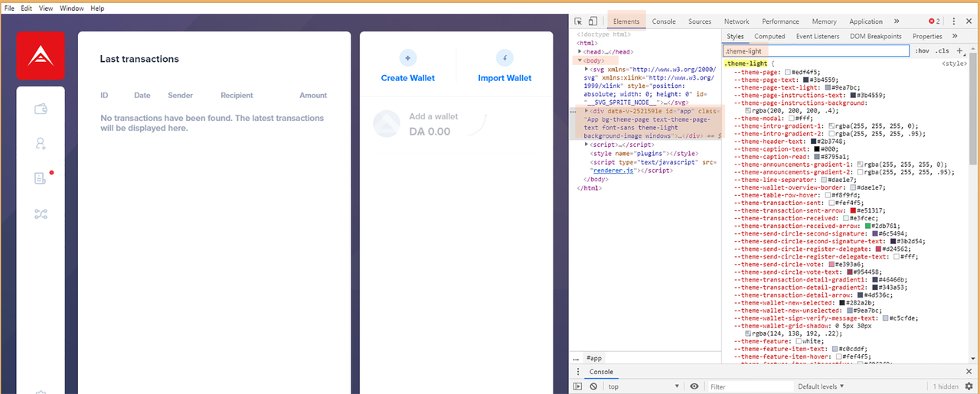Click the --theme-transaction-sent-arrow red swatch
The width and height of the screenshot is (980, 394).
[x=853, y=210]
